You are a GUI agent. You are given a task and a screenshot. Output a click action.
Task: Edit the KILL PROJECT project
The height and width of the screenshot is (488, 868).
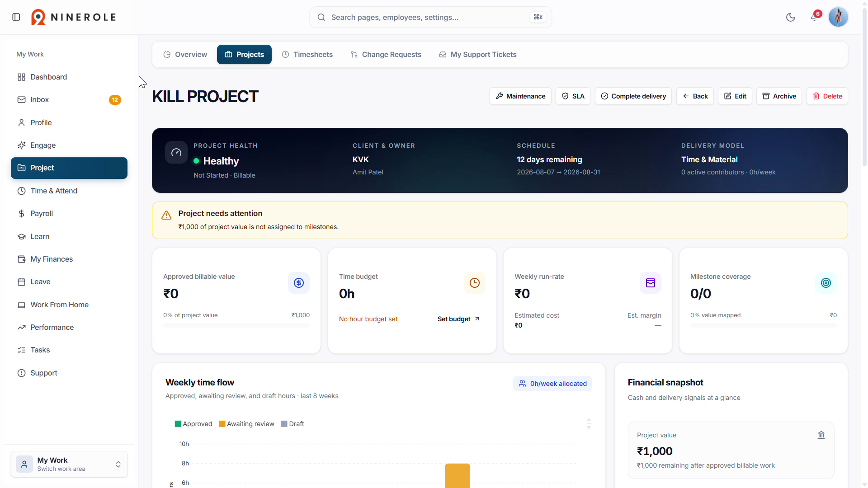click(x=735, y=96)
